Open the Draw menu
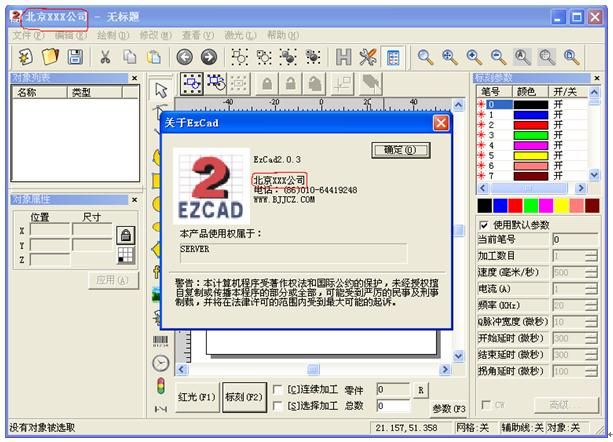This screenshot has width=613, height=442. [113, 36]
